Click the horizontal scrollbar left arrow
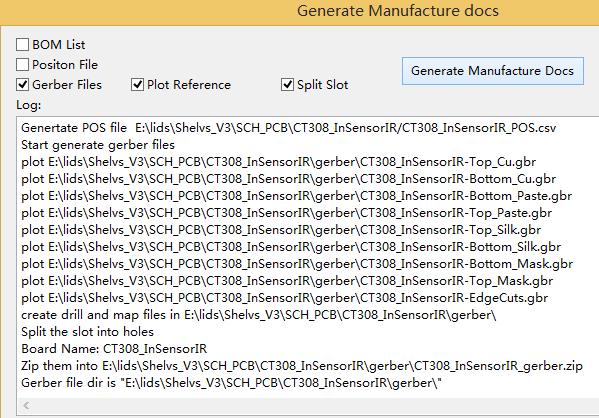The image size is (599, 418). [x=26, y=405]
